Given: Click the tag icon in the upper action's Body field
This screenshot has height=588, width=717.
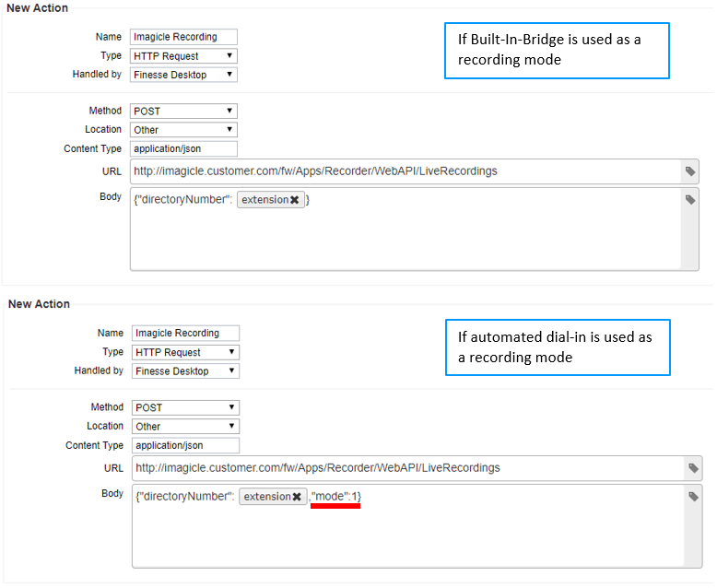Looking at the screenshot, I should tap(689, 200).
